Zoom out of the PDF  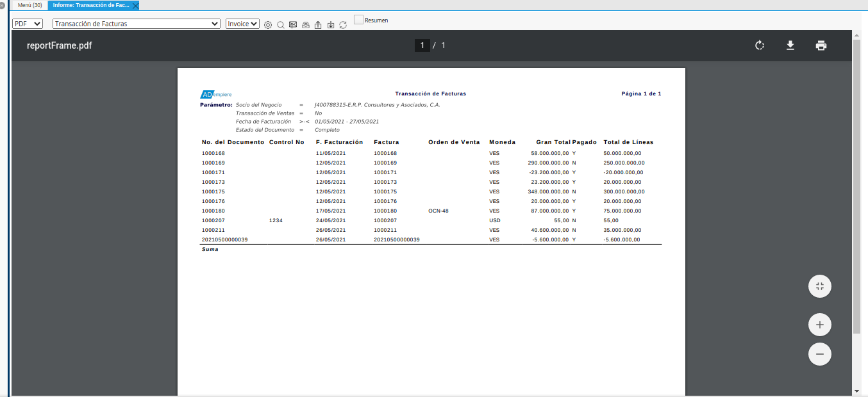tap(819, 354)
